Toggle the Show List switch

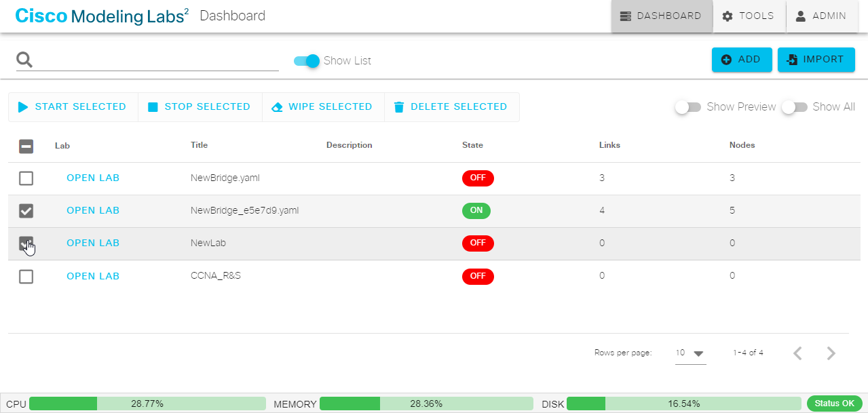(x=307, y=61)
